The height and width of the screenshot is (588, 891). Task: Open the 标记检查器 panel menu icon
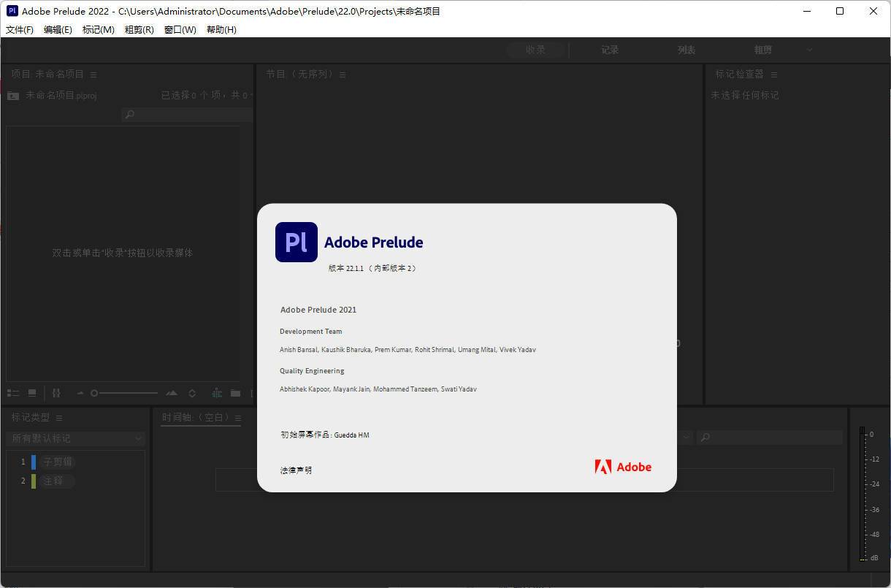click(774, 75)
